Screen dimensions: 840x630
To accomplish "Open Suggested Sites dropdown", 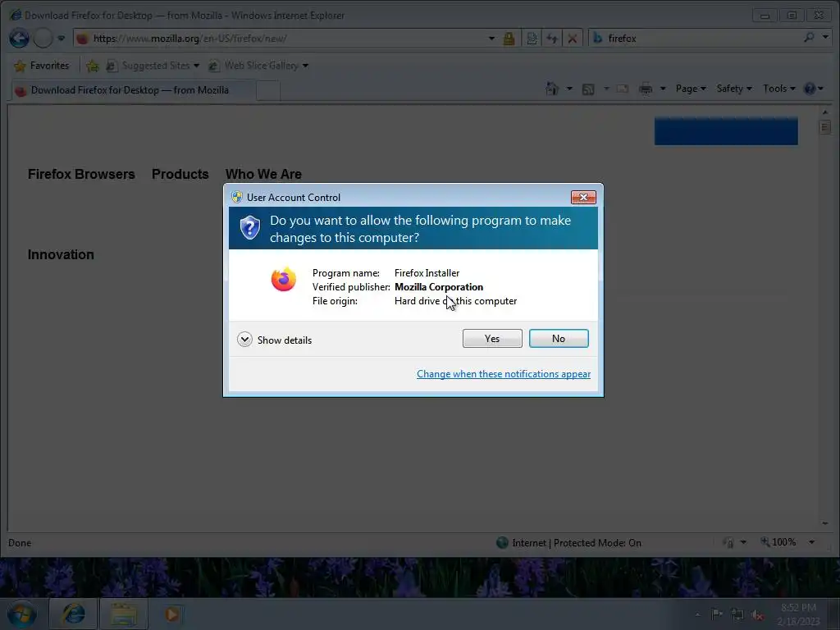I will click(153, 66).
